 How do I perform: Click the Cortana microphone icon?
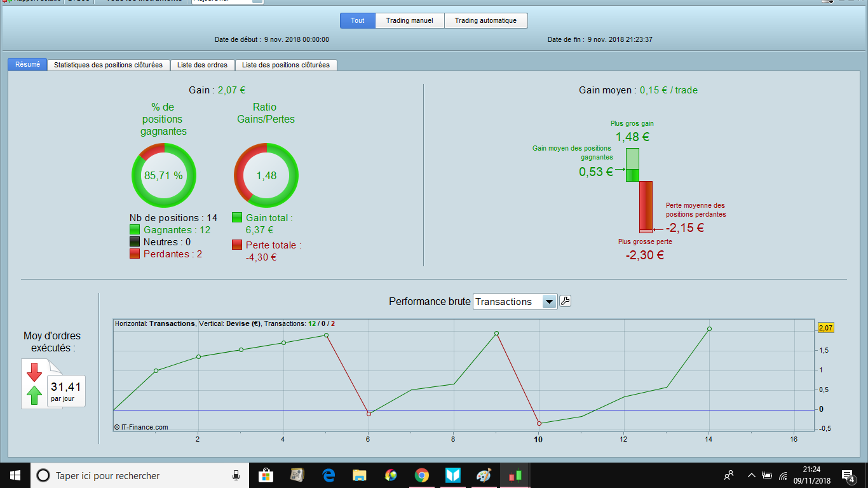coord(236,475)
